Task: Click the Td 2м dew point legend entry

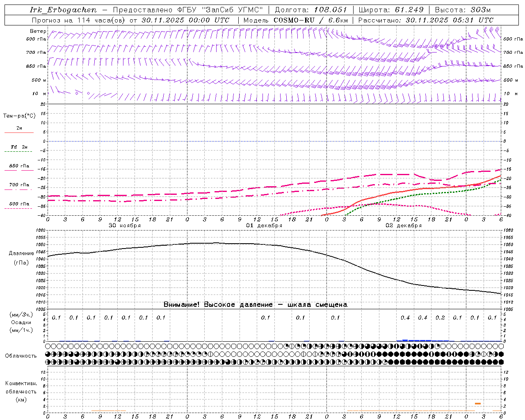Action: click(x=19, y=149)
